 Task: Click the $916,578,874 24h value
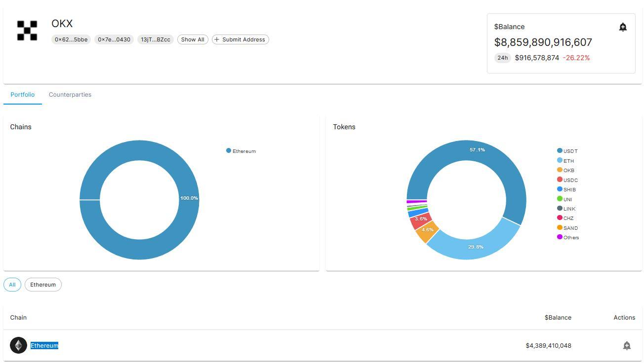[537, 58]
